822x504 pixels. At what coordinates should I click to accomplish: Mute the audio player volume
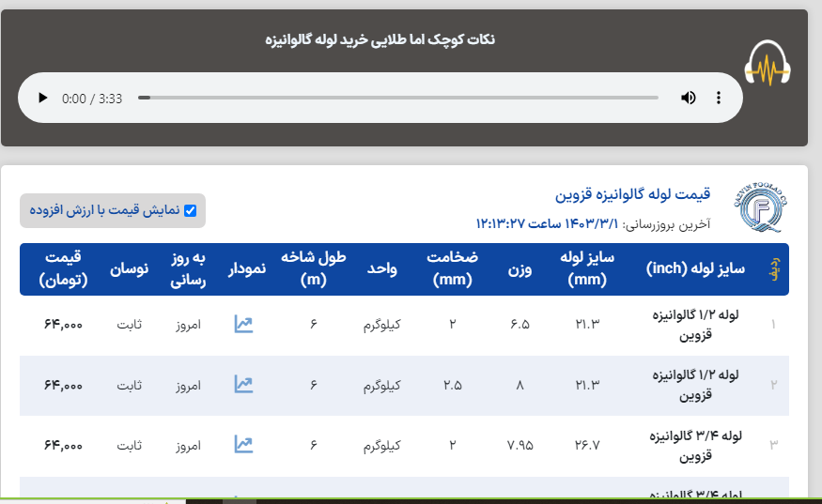[x=689, y=98]
